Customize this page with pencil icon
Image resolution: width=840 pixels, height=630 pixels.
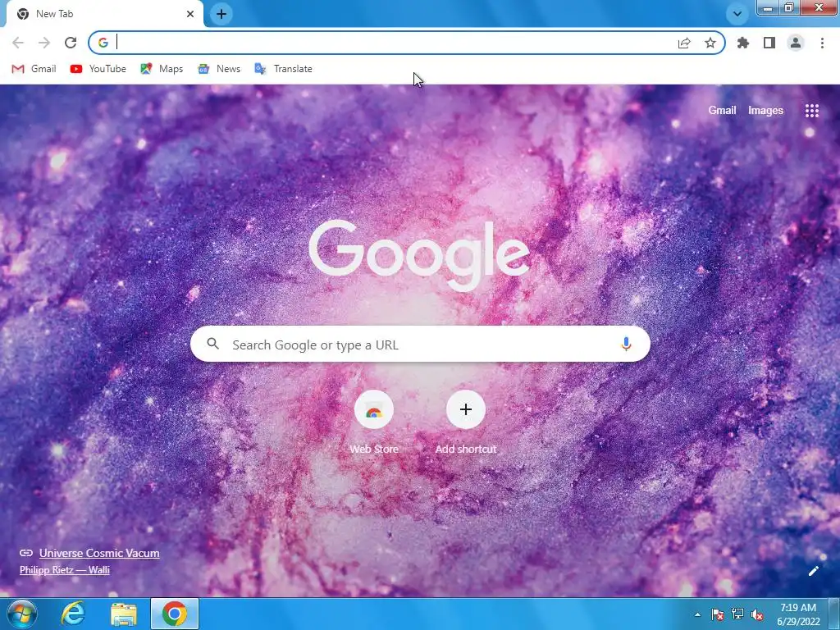[814, 571]
